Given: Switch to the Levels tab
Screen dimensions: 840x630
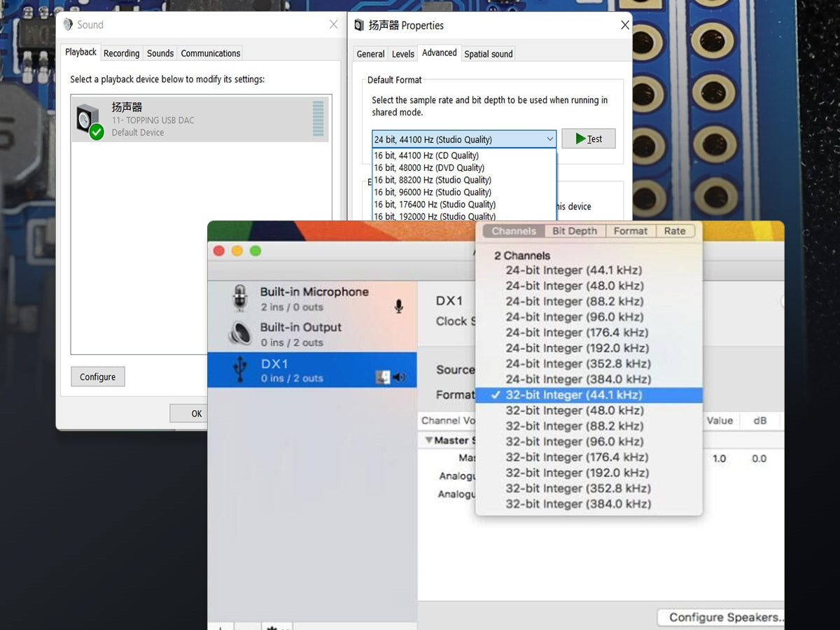Looking at the screenshot, I should click(402, 54).
